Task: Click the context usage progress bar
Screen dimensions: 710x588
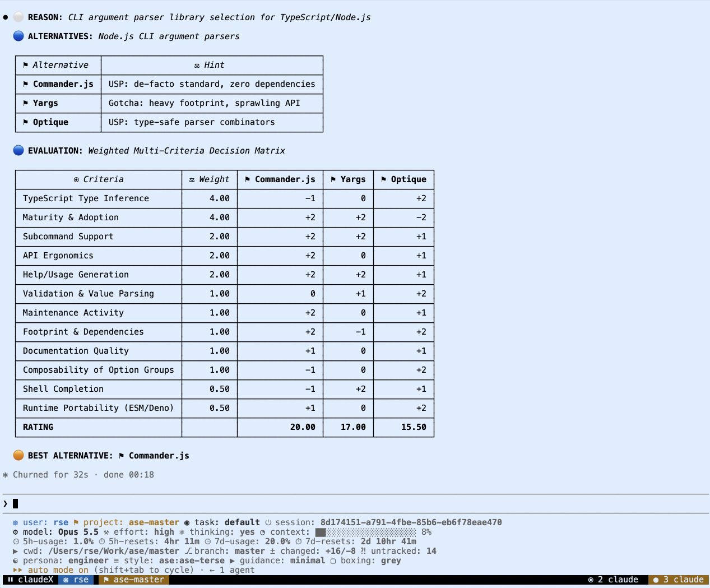Action: click(x=365, y=532)
